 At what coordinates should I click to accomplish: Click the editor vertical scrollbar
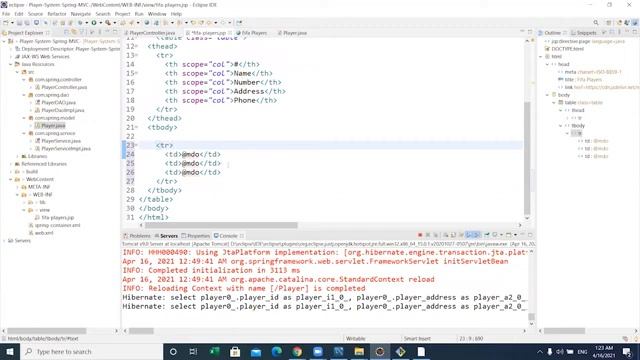coord(527,157)
